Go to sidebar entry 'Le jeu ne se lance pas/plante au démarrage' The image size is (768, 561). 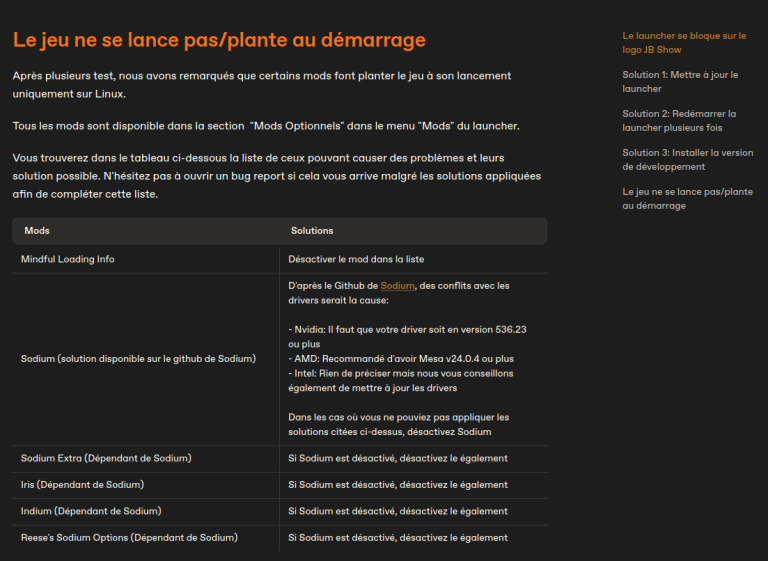687,199
